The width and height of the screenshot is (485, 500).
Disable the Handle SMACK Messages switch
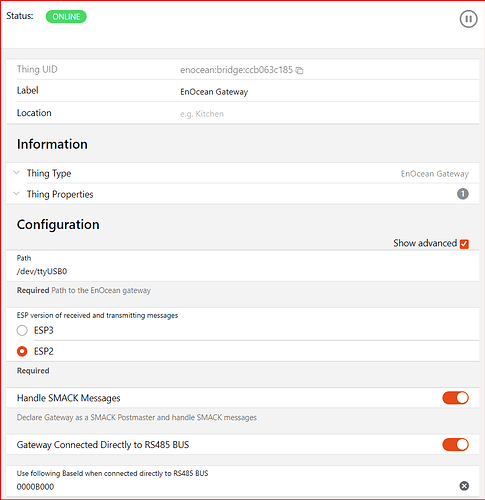point(455,398)
